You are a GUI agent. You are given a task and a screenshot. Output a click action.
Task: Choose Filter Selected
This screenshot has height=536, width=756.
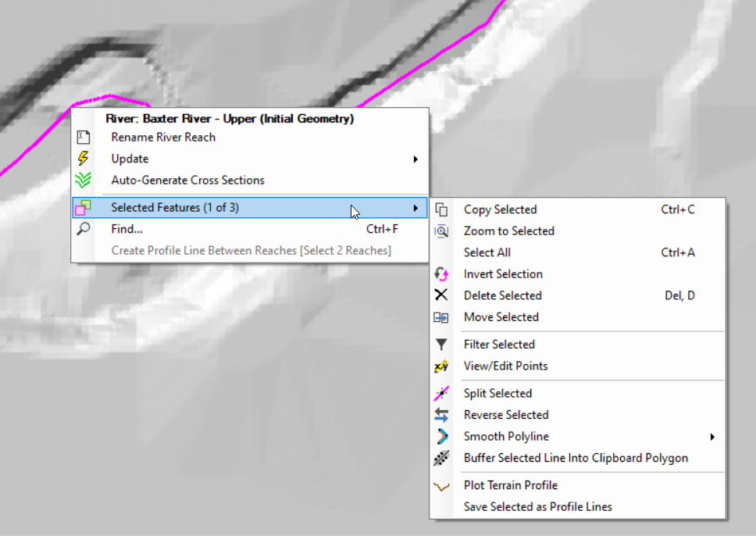coord(578,345)
